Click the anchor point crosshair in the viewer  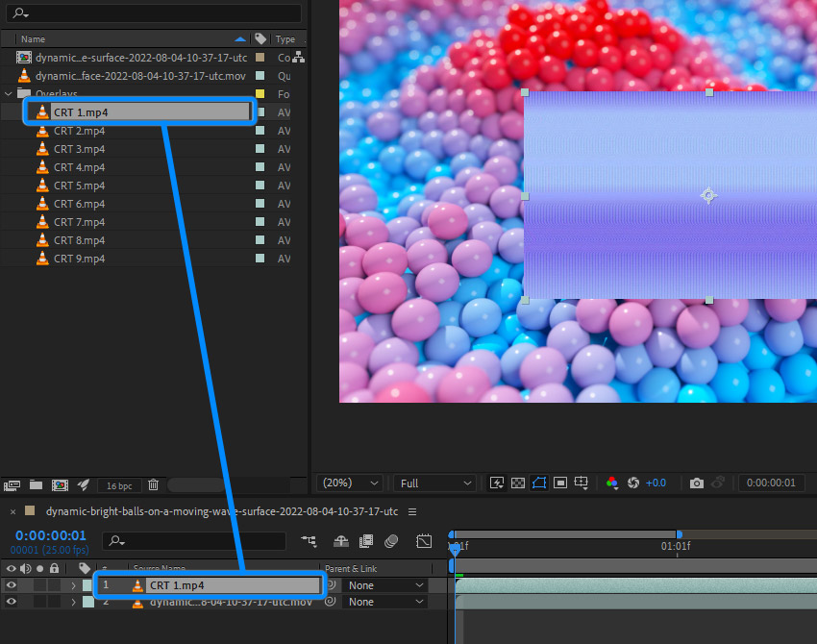pyautogui.click(x=708, y=195)
